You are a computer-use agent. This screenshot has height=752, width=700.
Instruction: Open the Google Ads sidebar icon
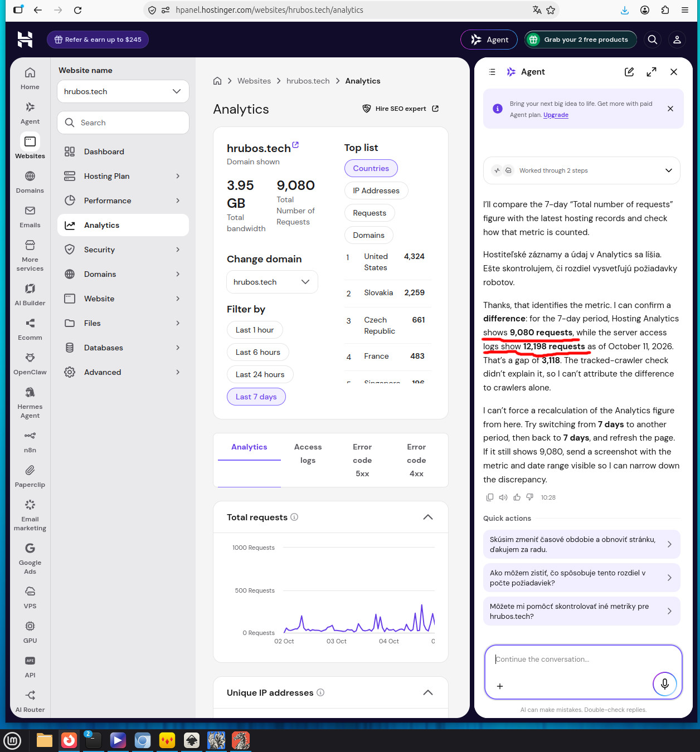tap(30, 559)
